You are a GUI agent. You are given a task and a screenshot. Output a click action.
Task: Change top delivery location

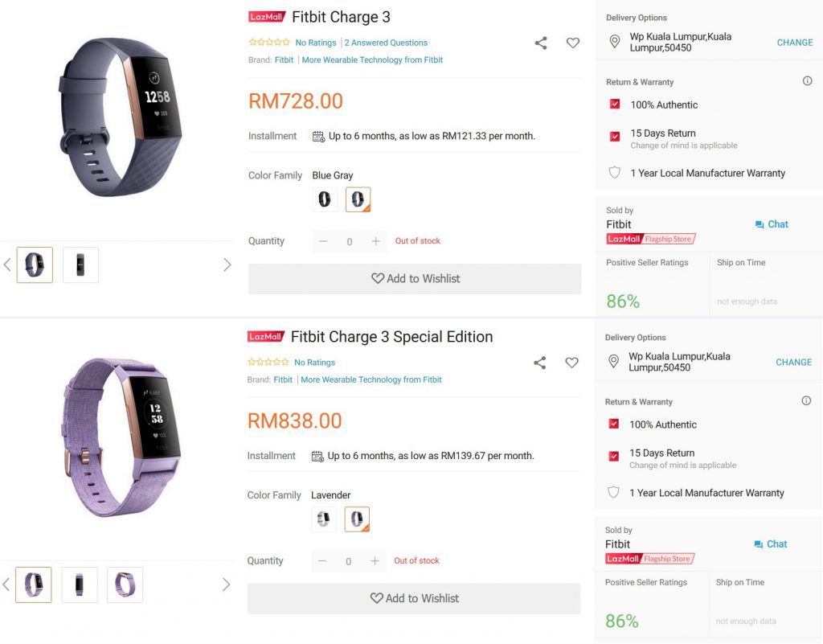795,43
